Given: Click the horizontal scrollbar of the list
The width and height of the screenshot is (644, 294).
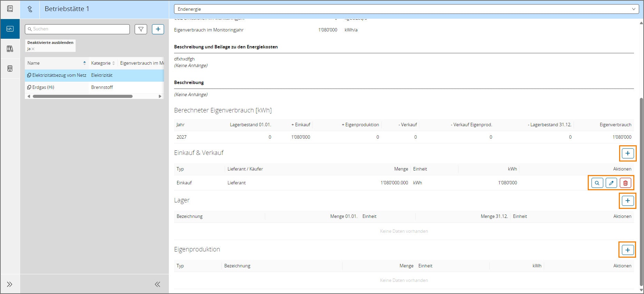Looking at the screenshot, I should 83,97.
